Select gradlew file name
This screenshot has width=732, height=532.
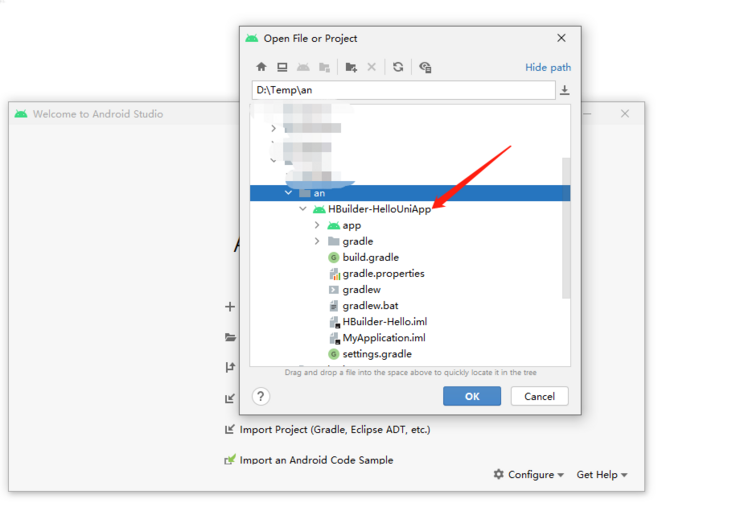(x=361, y=290)
